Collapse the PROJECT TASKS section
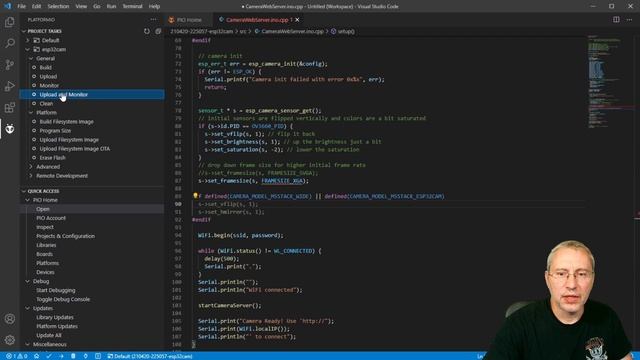 tap(24, 31)
